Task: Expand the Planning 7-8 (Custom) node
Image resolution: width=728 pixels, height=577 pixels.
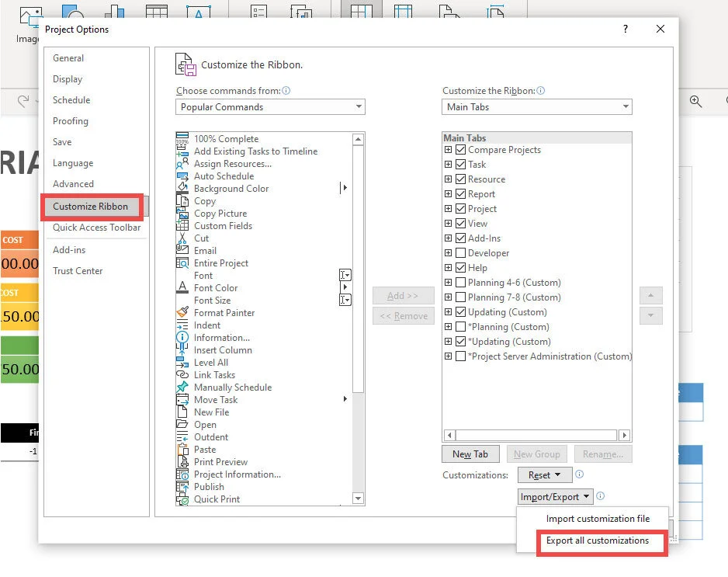Action: pyautogui.click(x=448, y=297)
